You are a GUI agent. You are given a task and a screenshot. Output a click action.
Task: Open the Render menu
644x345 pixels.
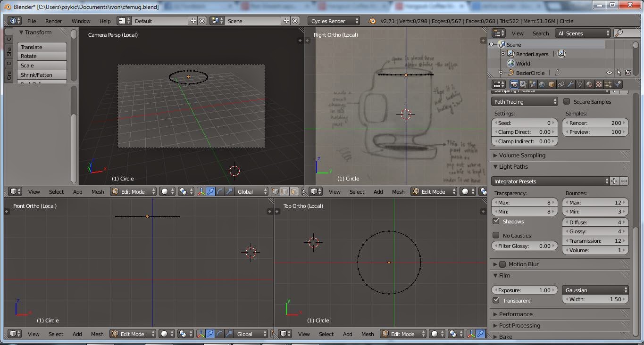(54, 21)
